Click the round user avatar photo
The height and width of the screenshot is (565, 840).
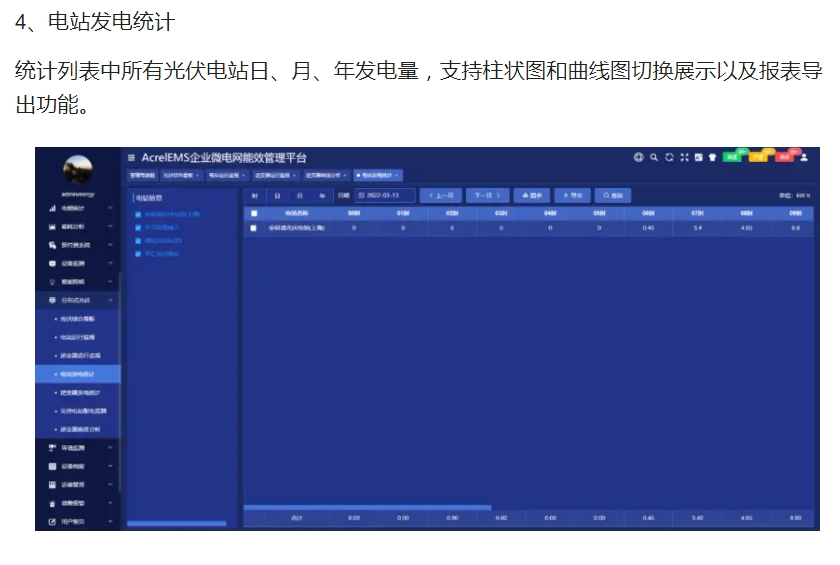tap(78, 169)
